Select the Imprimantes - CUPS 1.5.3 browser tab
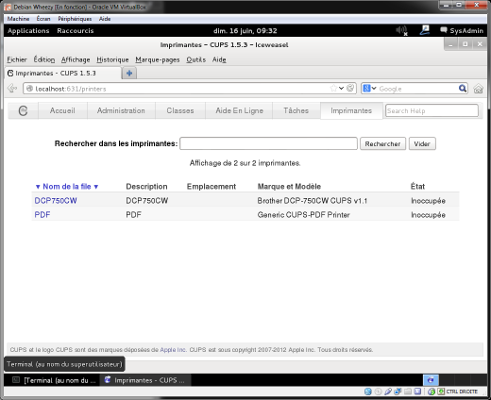Image resolution: width=491 pixels, height=400 pixels. 63,73
